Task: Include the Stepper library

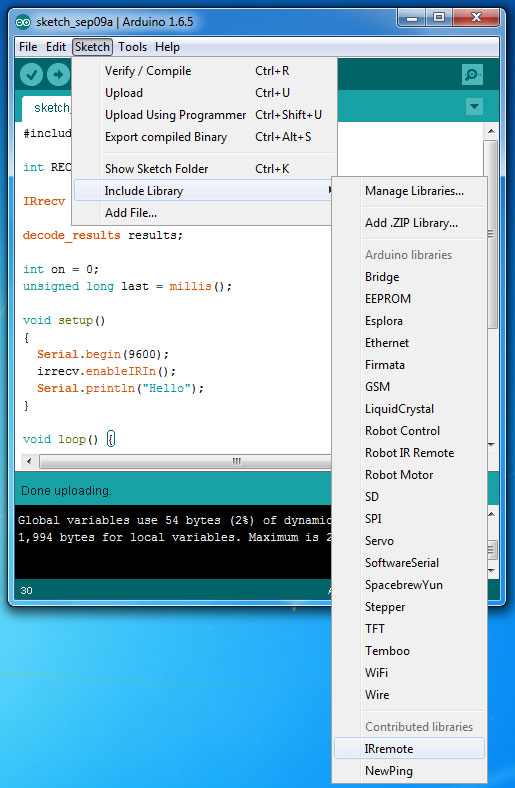Action: (x=409, y=607)
